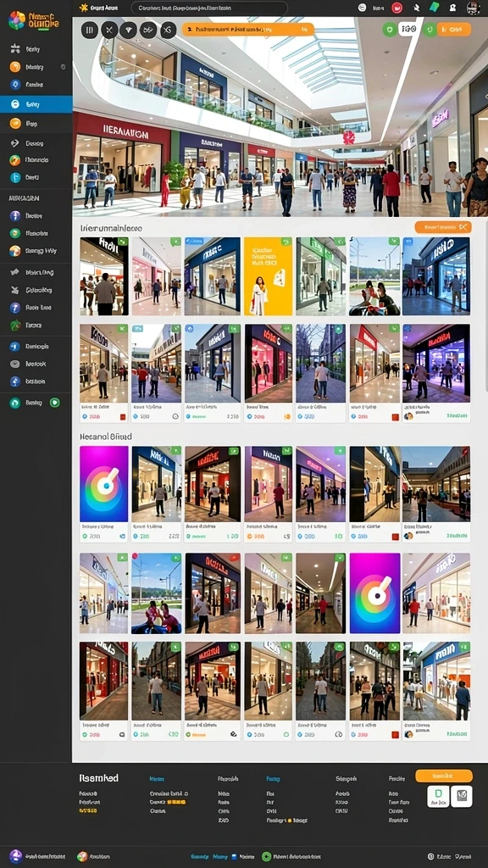Open the sidebar item with the teal circle icon
488x868 pixels.
(36, 178)
